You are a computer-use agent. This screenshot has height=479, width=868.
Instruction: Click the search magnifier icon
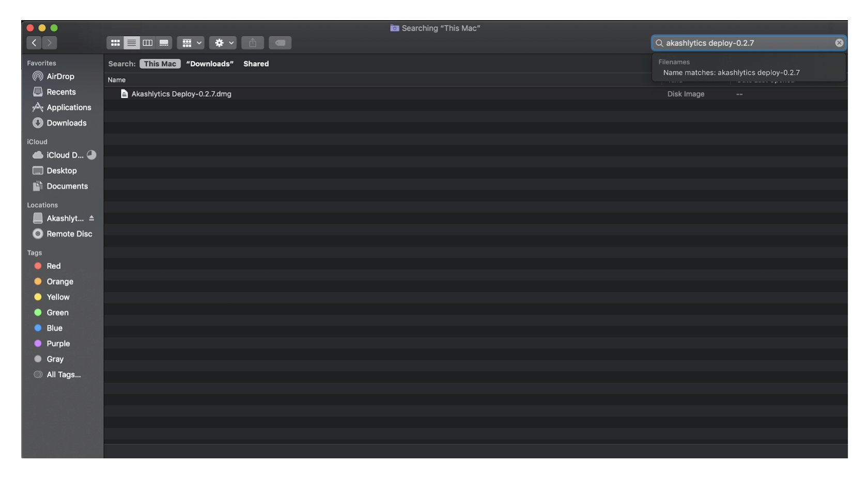[x=659, y=43]
